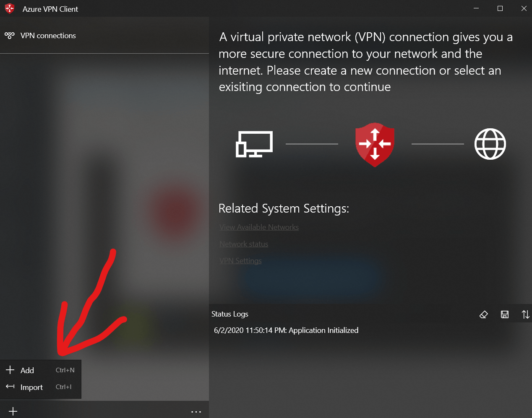532x418 pixels.
Task: Save status logs with the floppy disk icon
Action: (505, 314)
